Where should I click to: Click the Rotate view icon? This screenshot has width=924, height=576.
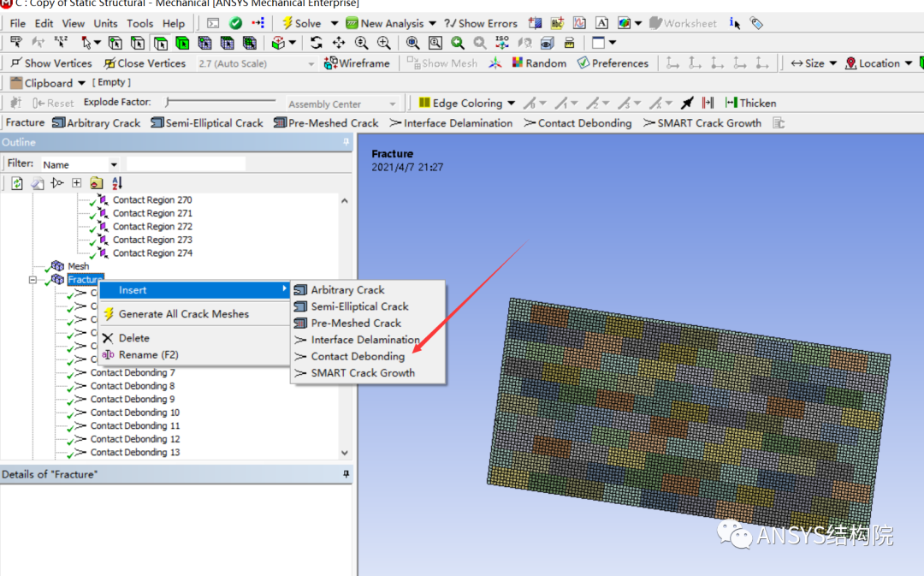317,43
